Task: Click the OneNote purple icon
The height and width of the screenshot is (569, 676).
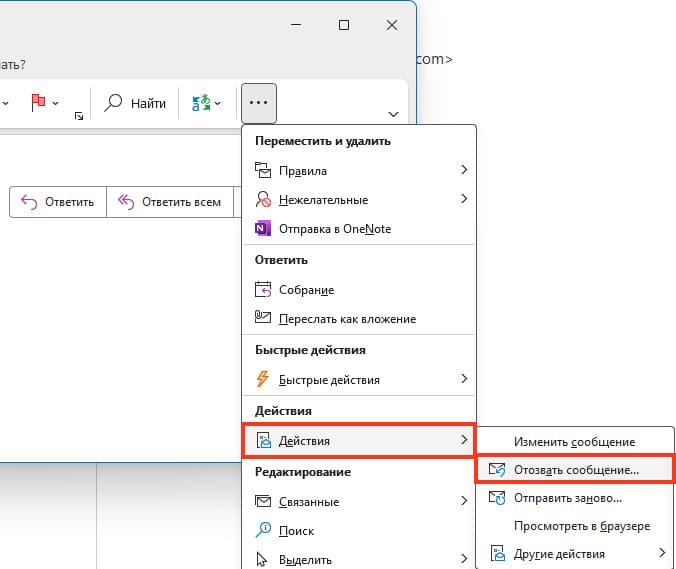Action: pyautogui.click(x=263, y=228)
